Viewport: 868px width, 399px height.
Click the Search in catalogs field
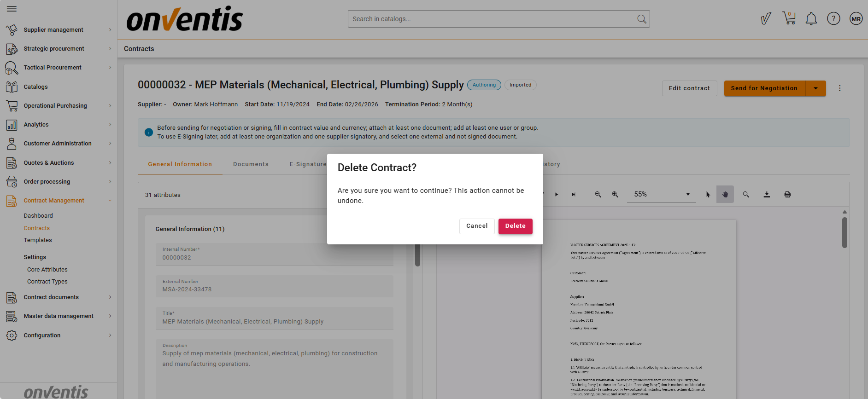point(493,19)
